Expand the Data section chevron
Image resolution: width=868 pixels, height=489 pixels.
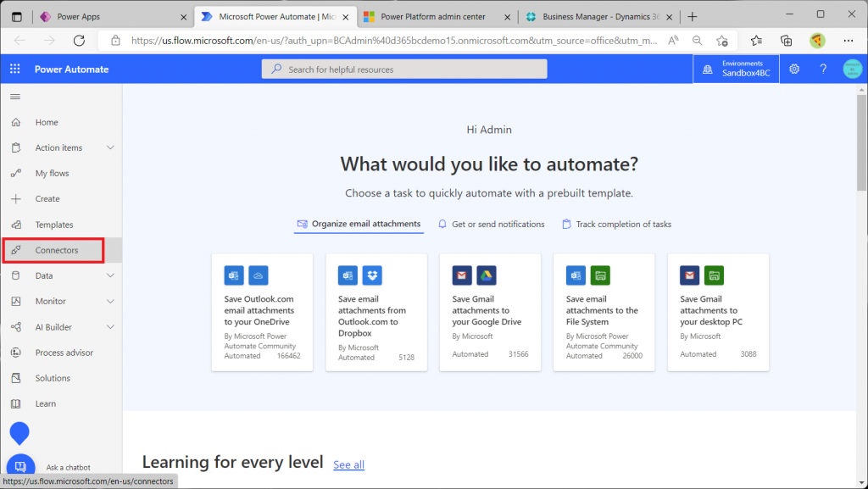point(110,275)
